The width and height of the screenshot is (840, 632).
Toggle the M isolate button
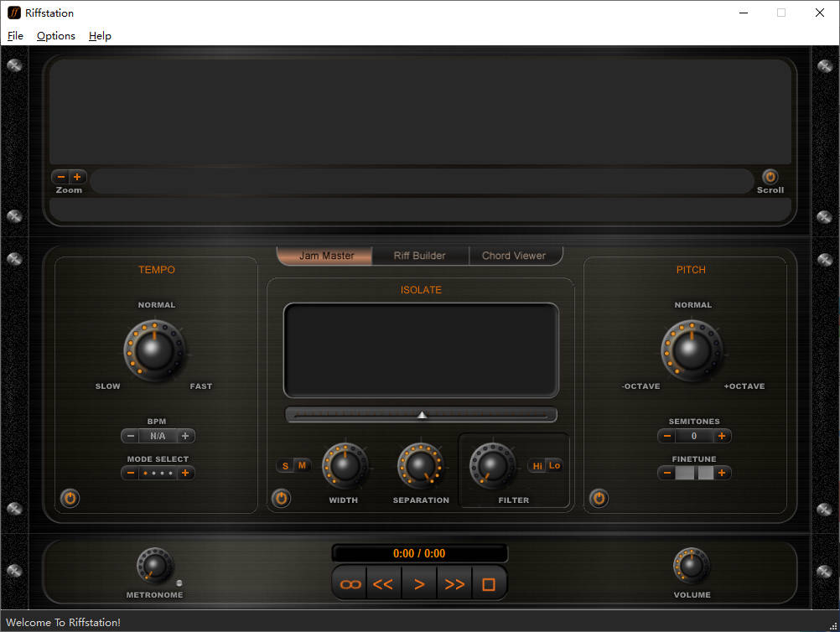302,466
